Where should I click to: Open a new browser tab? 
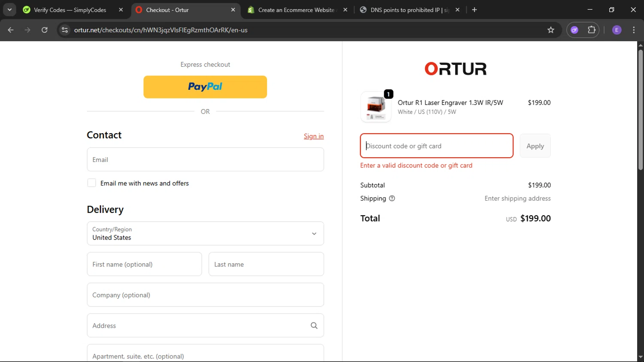(474, 10)
